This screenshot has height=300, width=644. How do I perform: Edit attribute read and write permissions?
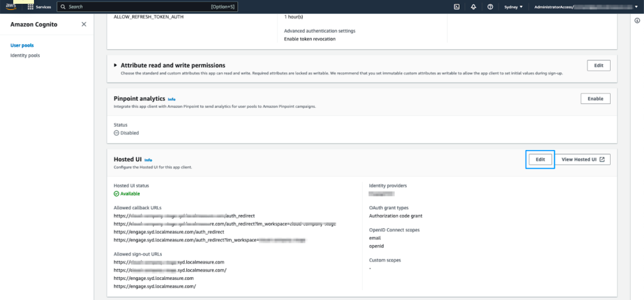[x=598, y=66]
